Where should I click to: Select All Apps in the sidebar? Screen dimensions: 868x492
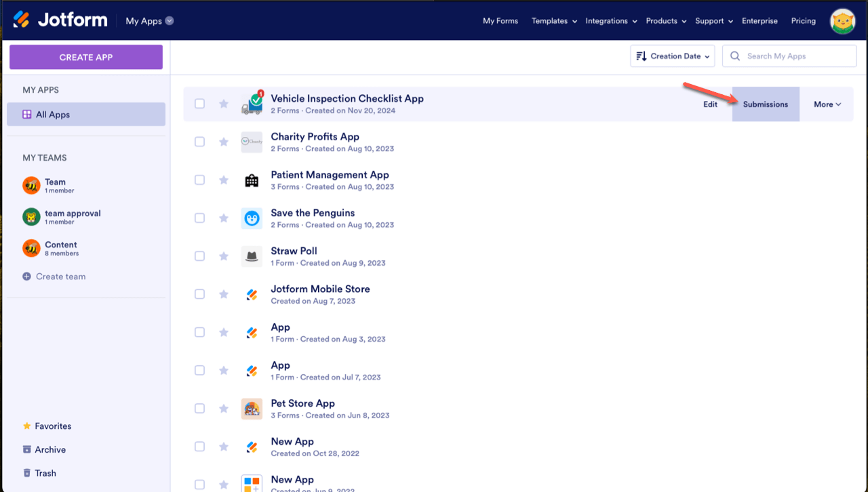(x=86, y=115)
